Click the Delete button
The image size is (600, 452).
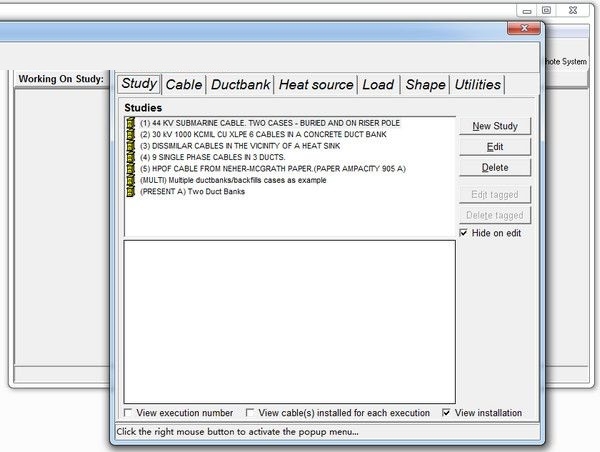click(x=495, y=167)
